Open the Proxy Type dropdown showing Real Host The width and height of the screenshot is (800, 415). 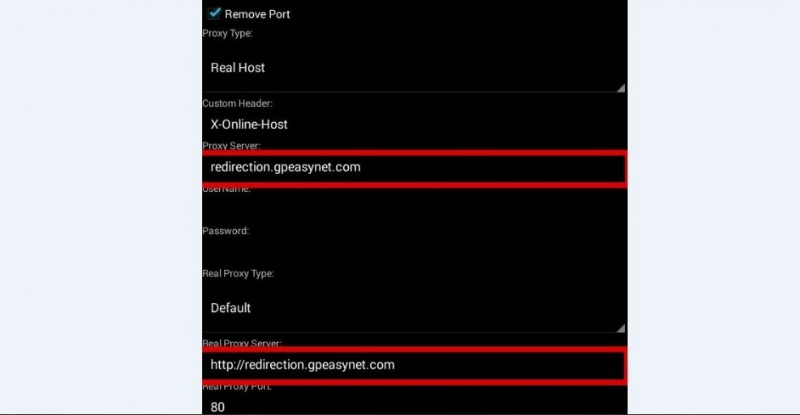414,67
